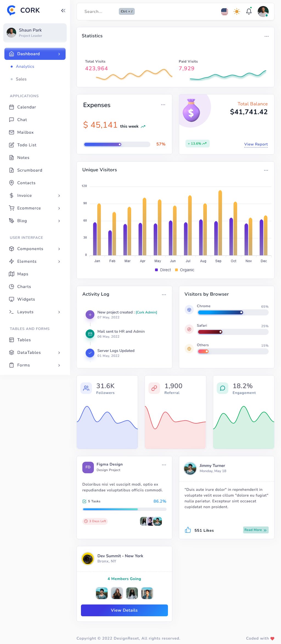The width and height of the screenshot is (281, 644).
Task: Open the notifications bell
Action: [x=249, y=12]
